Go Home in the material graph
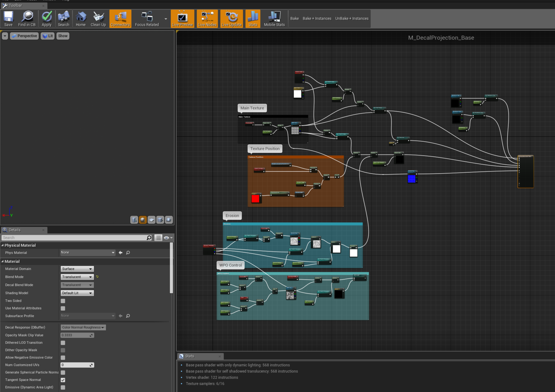This screenshot has width=555, height=392. [x=81, y=19]
